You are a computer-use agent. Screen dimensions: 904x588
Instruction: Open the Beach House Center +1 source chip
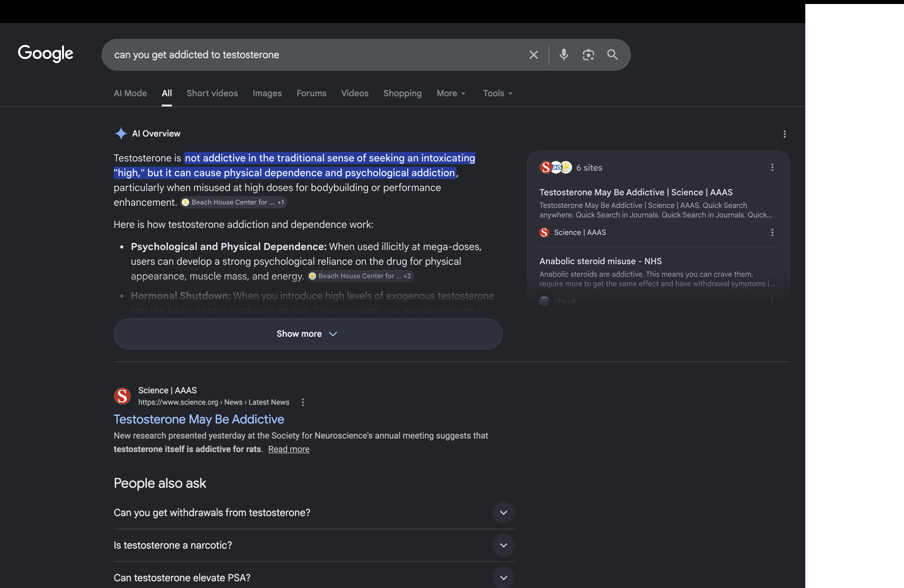tap(234, 202)
